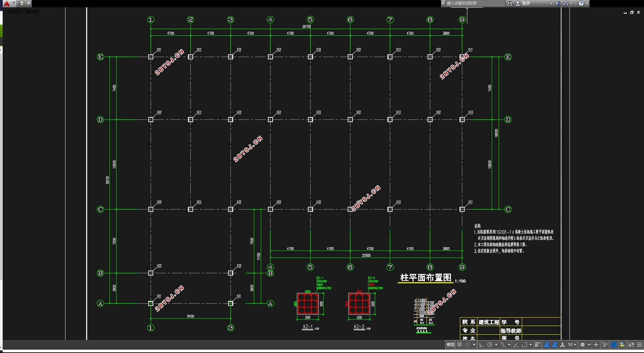Toggle drawing grid display in status bar

coord(460,345)
